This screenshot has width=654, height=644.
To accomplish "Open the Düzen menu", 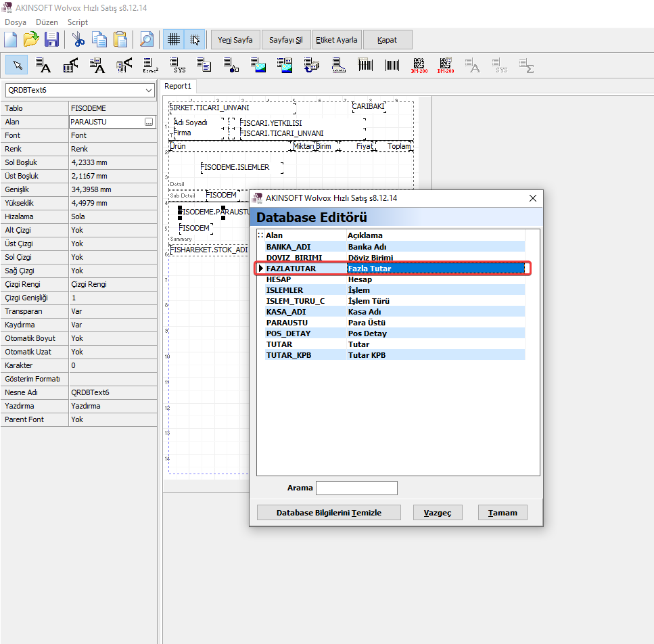I will point(47,22).
